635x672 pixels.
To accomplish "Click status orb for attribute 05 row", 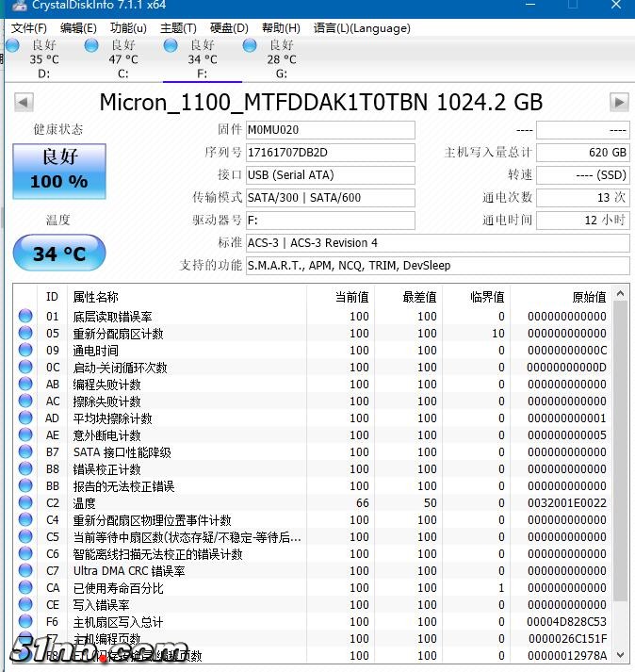I will pos(25,334).
